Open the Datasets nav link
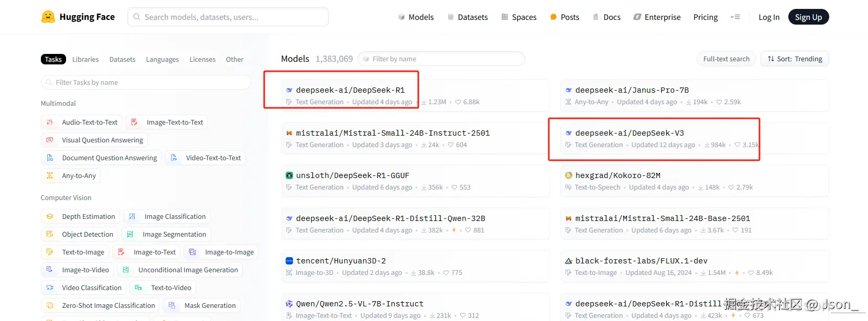This screenshot has width=868, height=321. click(x=467, y=17)
